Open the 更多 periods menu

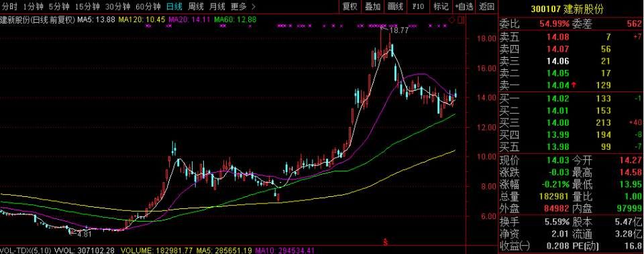coord(239,7)
